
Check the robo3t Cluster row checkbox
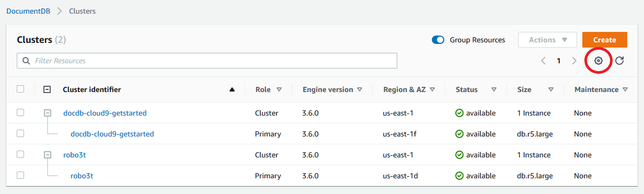coord(20,154)
